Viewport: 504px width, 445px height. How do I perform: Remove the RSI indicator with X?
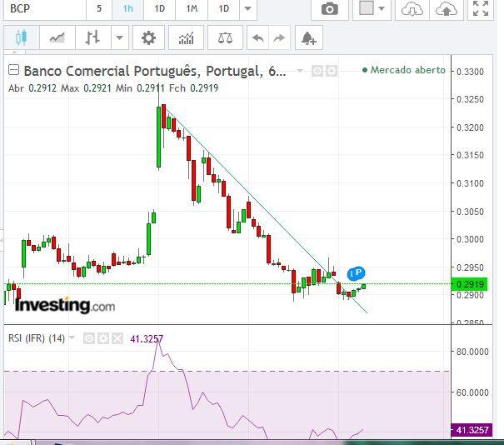pyautogui.click(x=117, y=338)
